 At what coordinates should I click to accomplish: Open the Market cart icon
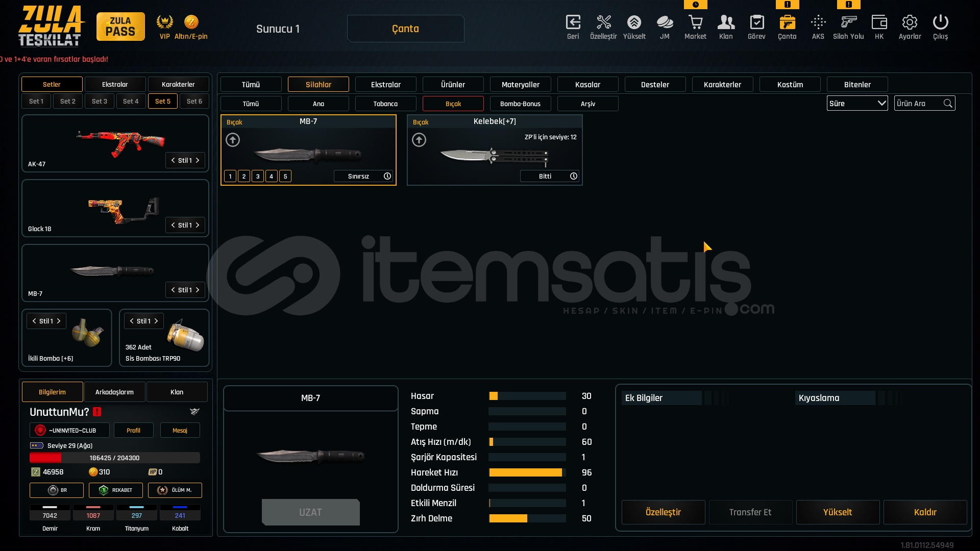point(695,23)
